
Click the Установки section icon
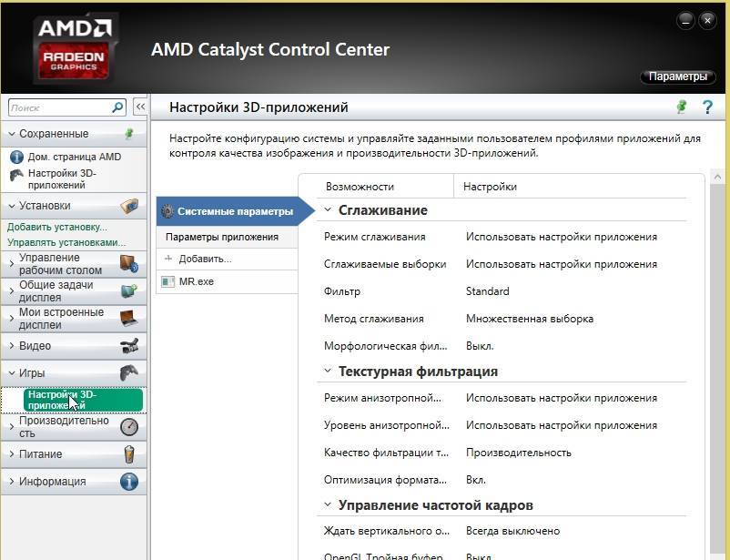pos(129,206)
